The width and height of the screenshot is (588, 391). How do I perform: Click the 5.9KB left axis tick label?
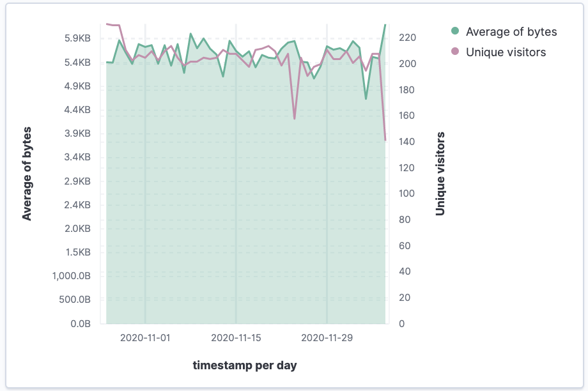[x=77, y=38]
